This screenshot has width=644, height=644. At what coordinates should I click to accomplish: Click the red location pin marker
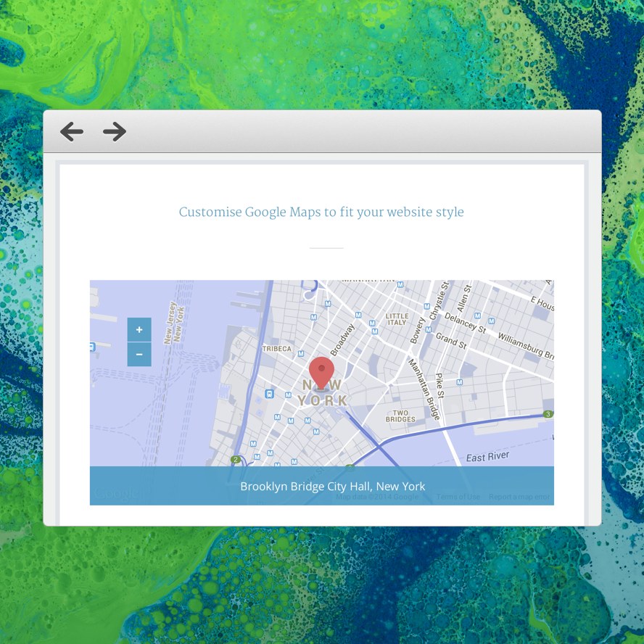tap(321, 371)
